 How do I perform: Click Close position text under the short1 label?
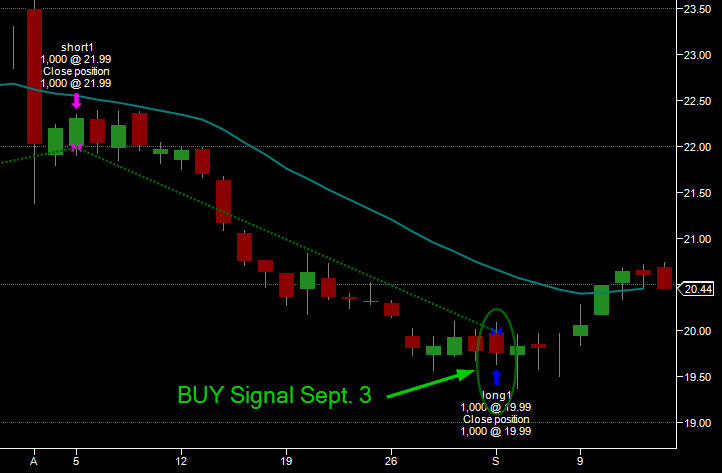click(x=76, y=71)
